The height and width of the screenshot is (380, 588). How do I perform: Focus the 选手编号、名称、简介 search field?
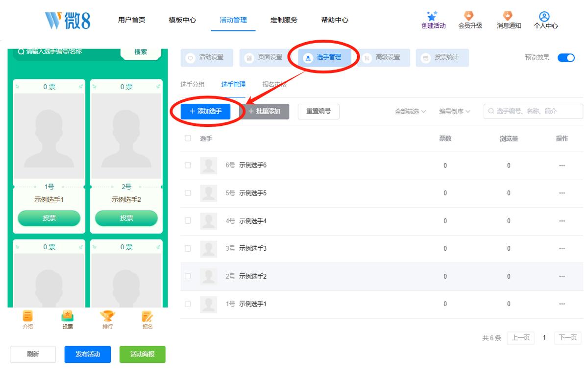[x=533, y=111]
